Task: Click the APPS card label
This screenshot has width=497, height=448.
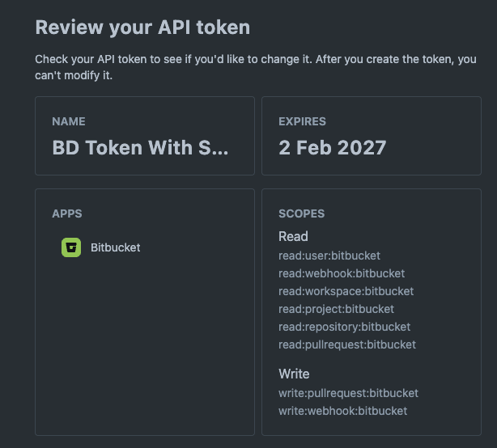Action: 67,213
